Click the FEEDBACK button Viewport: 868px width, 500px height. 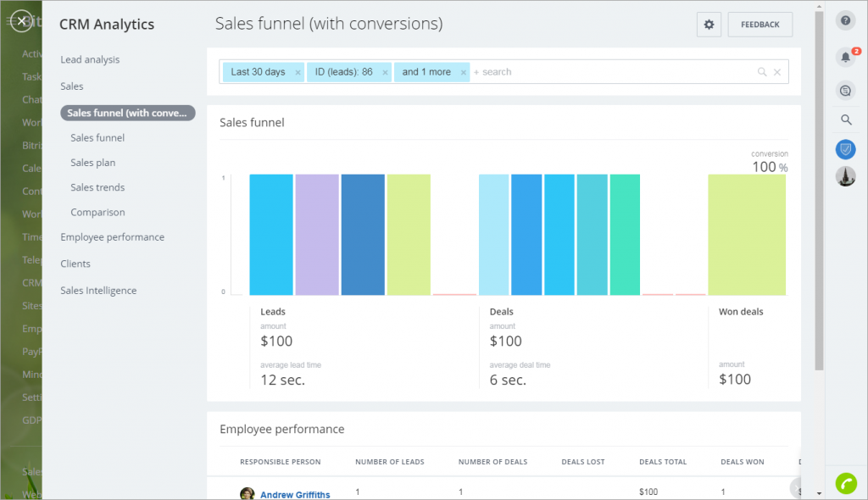click(759, 25)
